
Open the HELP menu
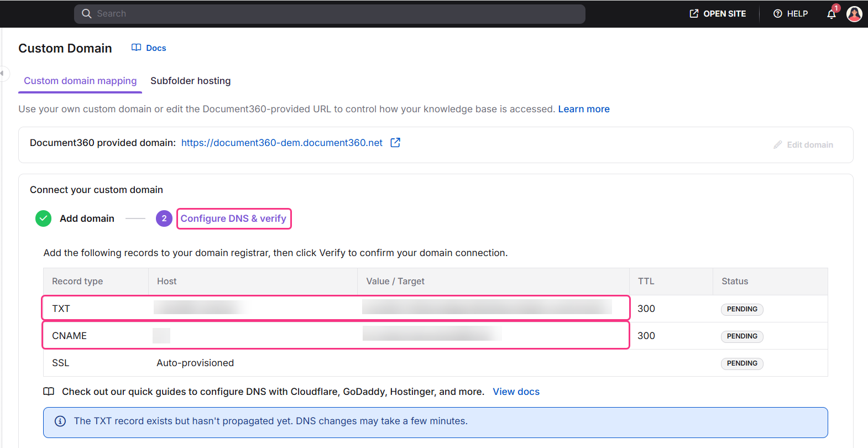pos(791,14)
